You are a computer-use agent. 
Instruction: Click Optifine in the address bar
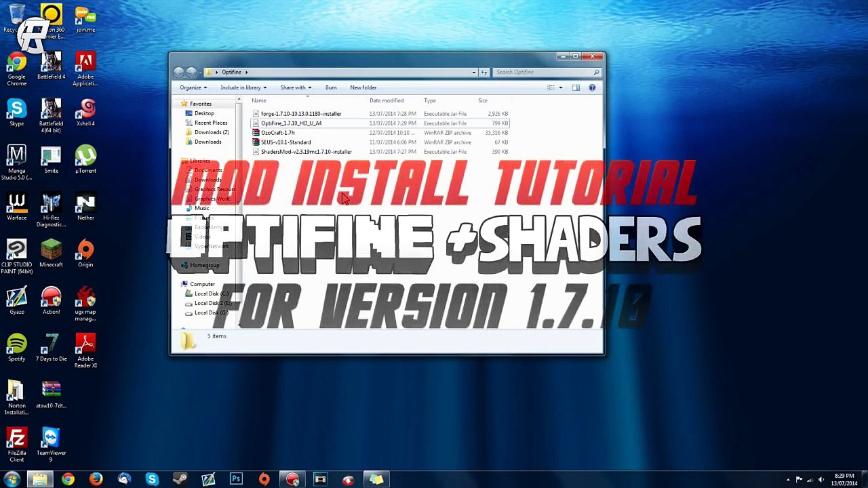(x=231, y=72)
